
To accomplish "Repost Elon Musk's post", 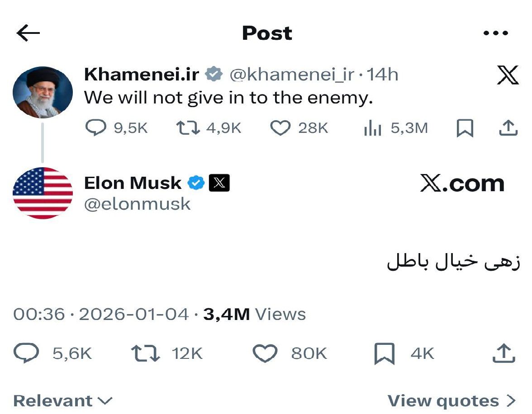I will click(x=145, y=353).
